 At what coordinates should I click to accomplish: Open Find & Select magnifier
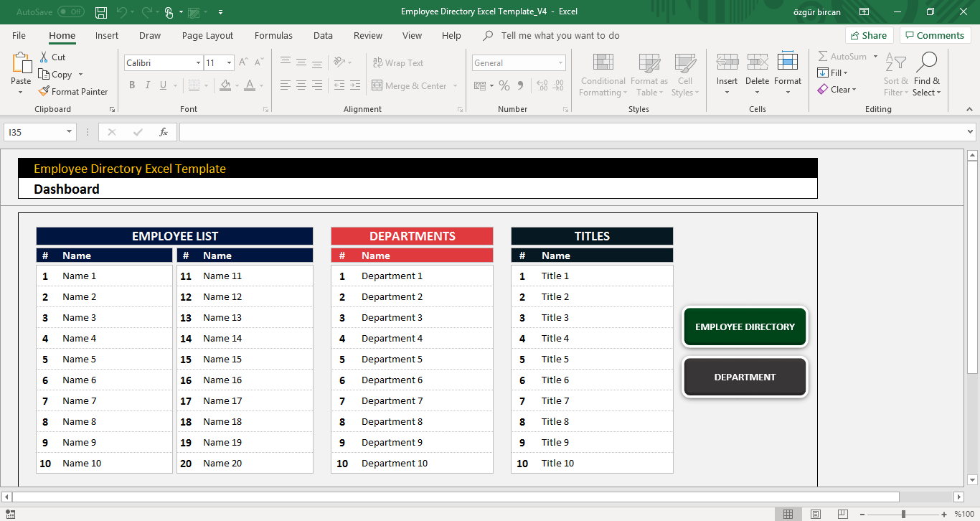[927, 75]
